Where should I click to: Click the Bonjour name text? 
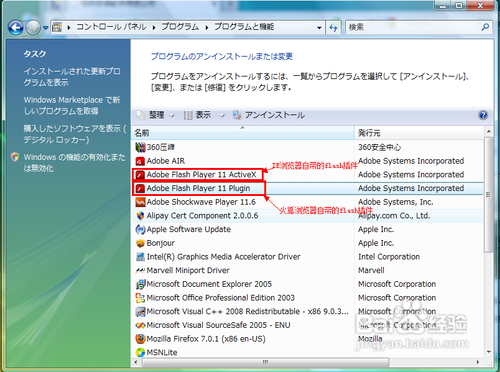point(161,243)
